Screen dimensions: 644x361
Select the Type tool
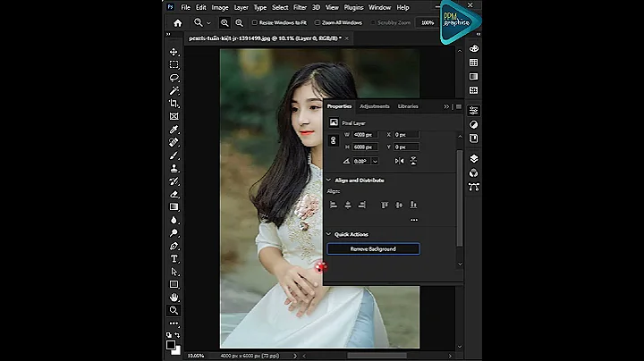pos(174,259)
